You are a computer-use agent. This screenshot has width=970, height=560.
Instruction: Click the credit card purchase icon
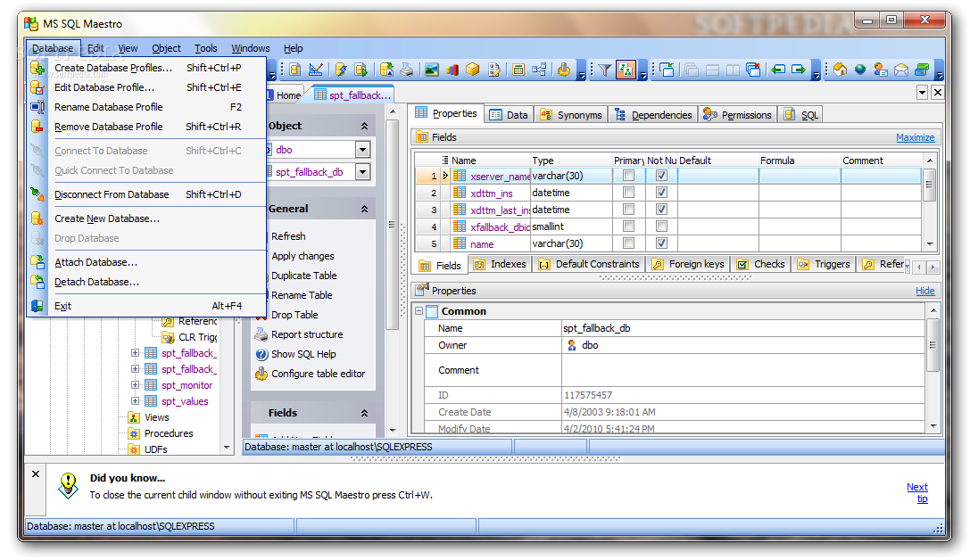[x=922, y=70]
